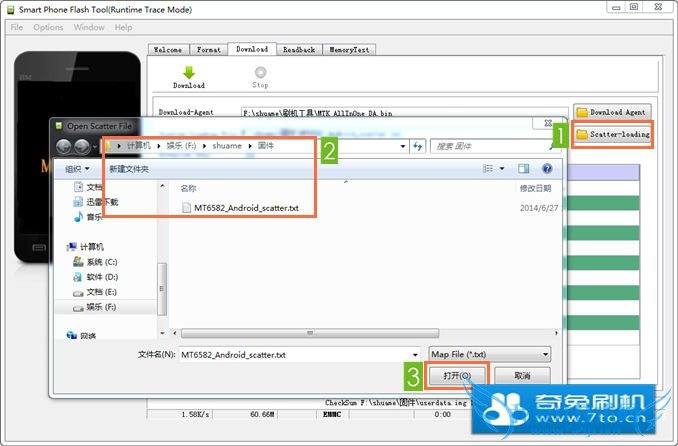The image size is (678, 446).
Task: Open the Window menu
Action: click(89, 27)
